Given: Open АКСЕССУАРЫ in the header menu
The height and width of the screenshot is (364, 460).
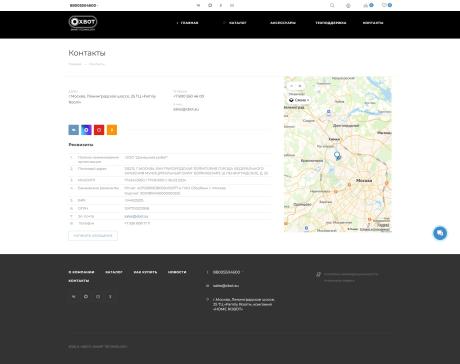Looking at the screenshot, I should (283, 23).
